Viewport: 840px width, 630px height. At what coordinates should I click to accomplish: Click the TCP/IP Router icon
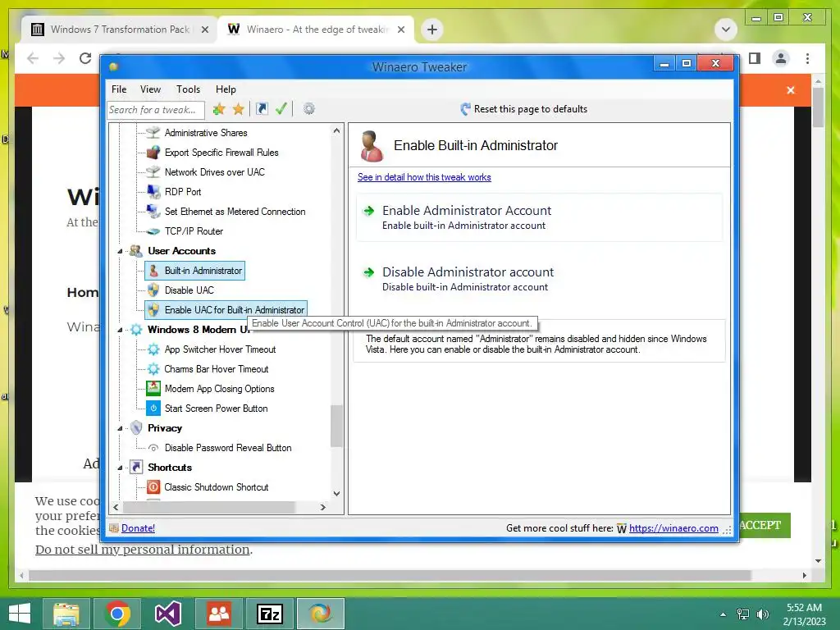click(x=153, y=231)
